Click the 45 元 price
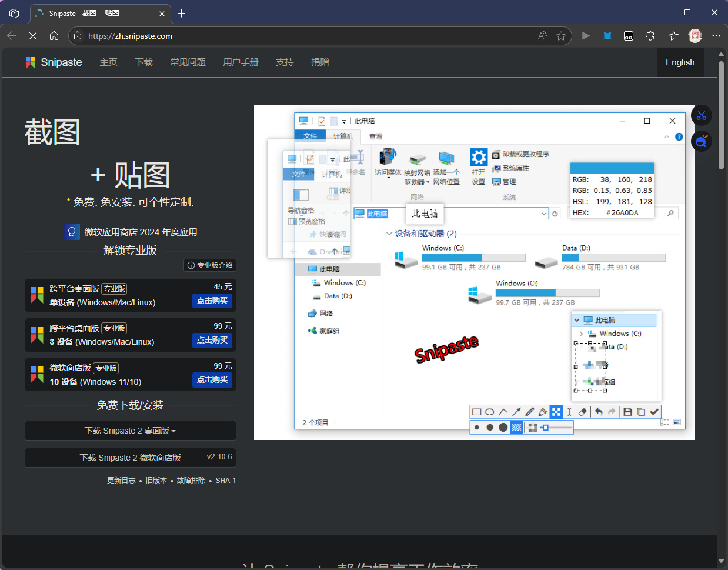This screenshot has width=728, height=570. coord(223,286)
